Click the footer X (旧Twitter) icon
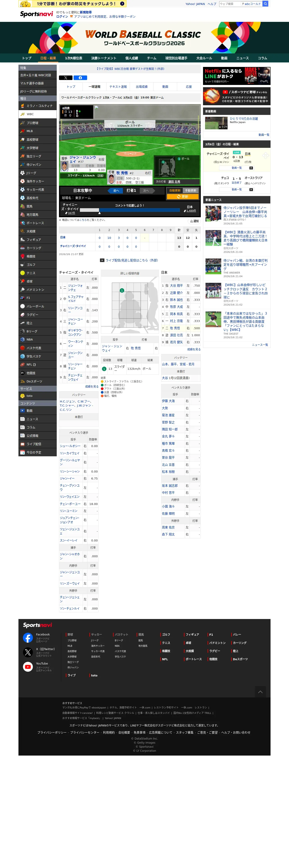This screenshot has width=289, height=868. click(28, 652)
